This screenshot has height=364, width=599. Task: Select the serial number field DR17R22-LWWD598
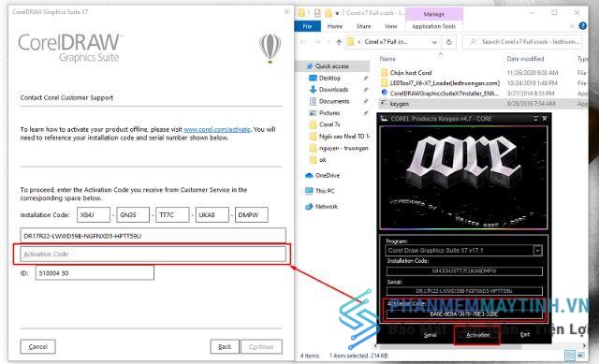(x=153, y=236)
